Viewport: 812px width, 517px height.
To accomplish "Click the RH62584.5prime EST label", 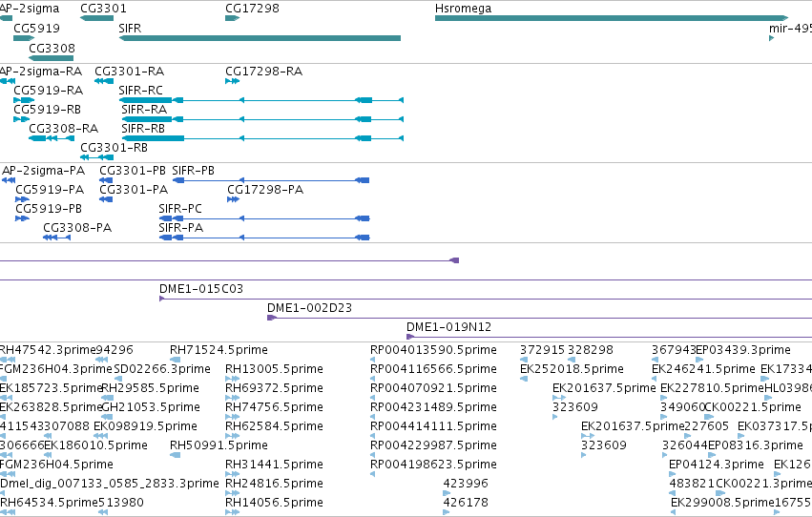I will pos(275,426).
